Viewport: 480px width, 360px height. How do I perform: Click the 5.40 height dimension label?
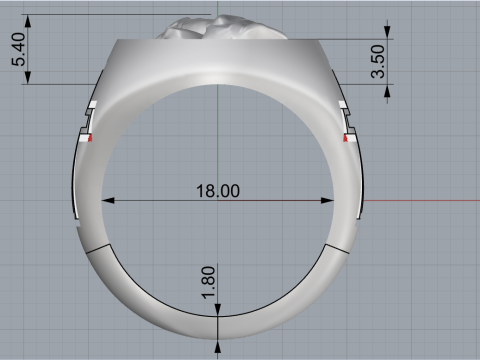point(19,49)
